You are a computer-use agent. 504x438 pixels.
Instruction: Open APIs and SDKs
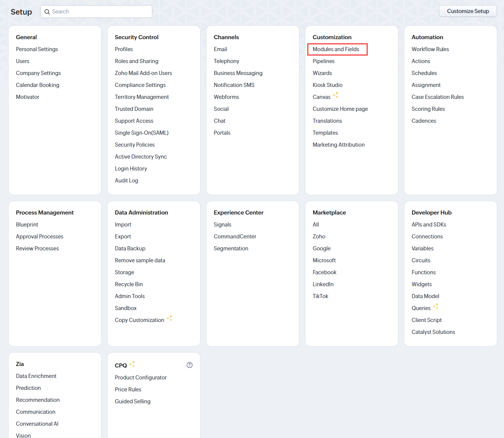click(429, 225)
